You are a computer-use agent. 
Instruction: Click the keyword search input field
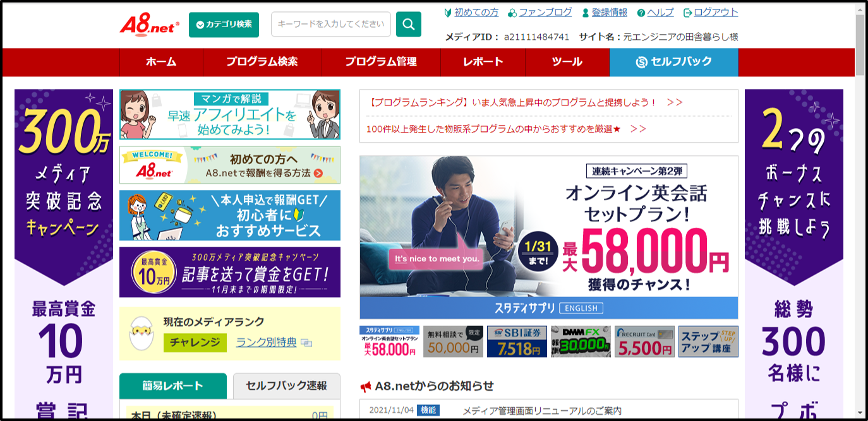331,25
